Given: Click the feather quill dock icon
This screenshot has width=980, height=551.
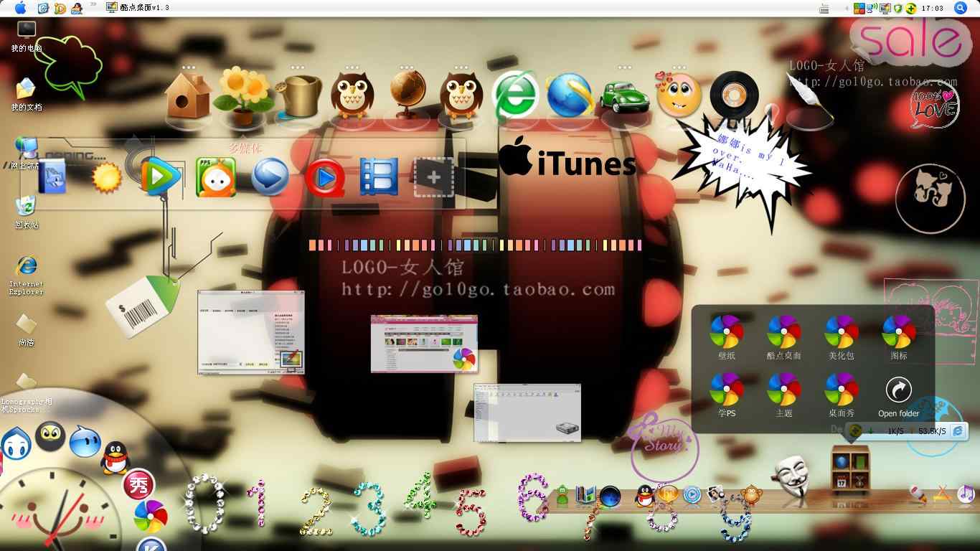Looking at the screenshot, I should (x=811, y=98).
